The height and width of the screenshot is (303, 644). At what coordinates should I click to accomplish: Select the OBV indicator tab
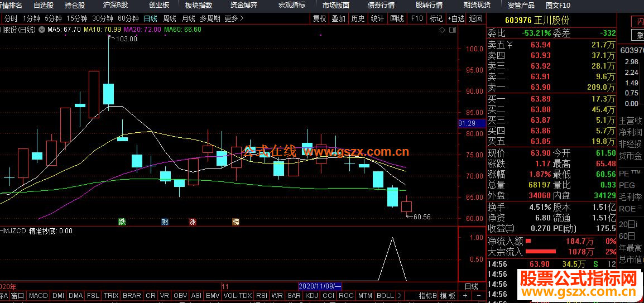[180, 296]
